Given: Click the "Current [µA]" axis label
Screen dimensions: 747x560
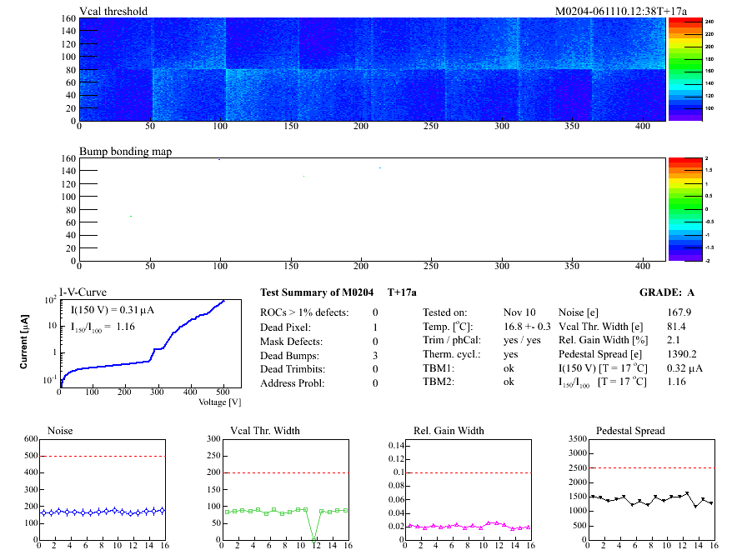Looking at the screenshot, I should click(x=24, y=342).
